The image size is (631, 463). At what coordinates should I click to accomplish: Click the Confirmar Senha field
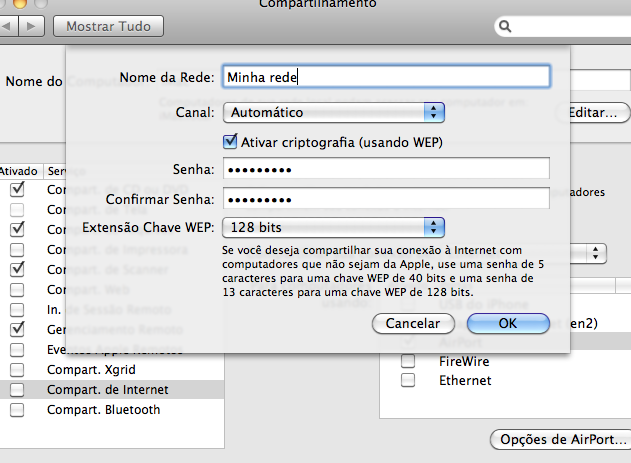[x=386, y=198]
